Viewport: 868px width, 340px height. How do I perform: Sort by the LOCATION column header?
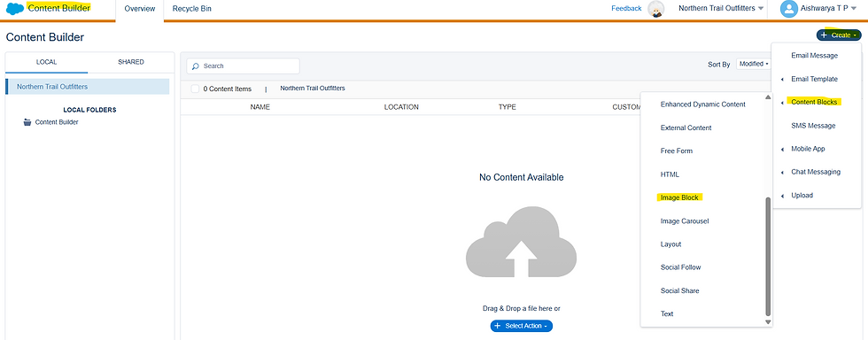click(x=401, y=107)
